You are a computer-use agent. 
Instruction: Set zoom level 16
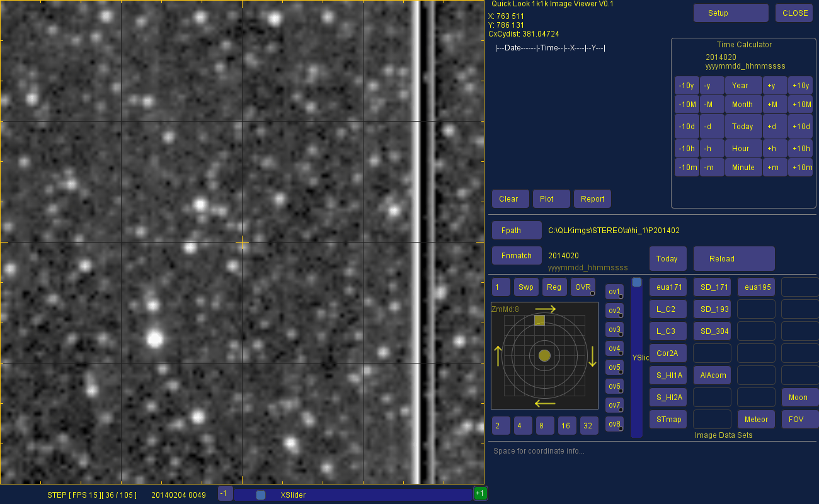[567, 426]
